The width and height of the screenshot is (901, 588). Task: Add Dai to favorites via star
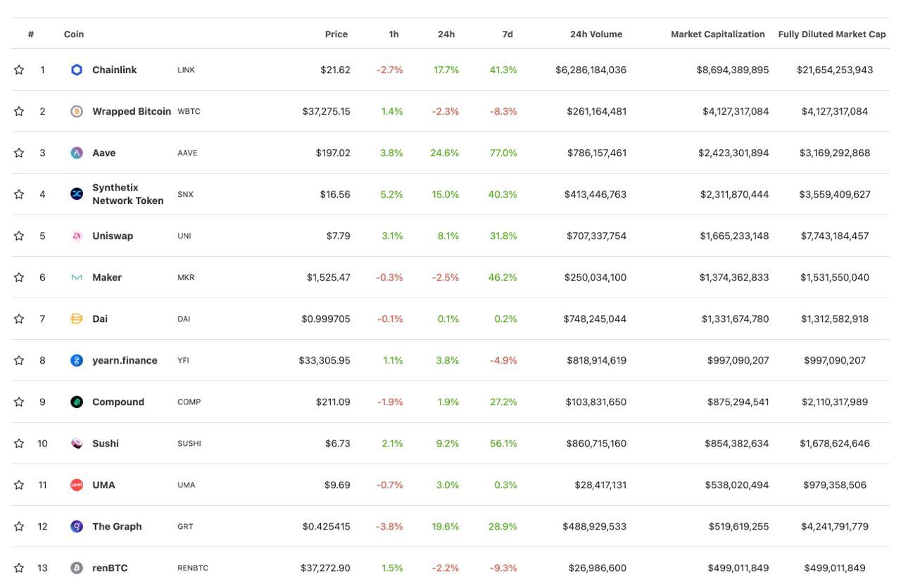[19, 319]
